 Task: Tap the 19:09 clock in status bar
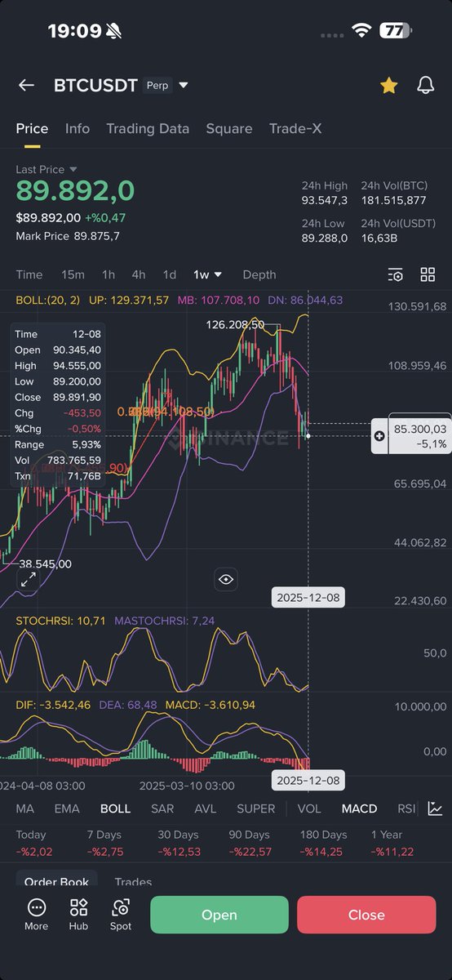74,31
